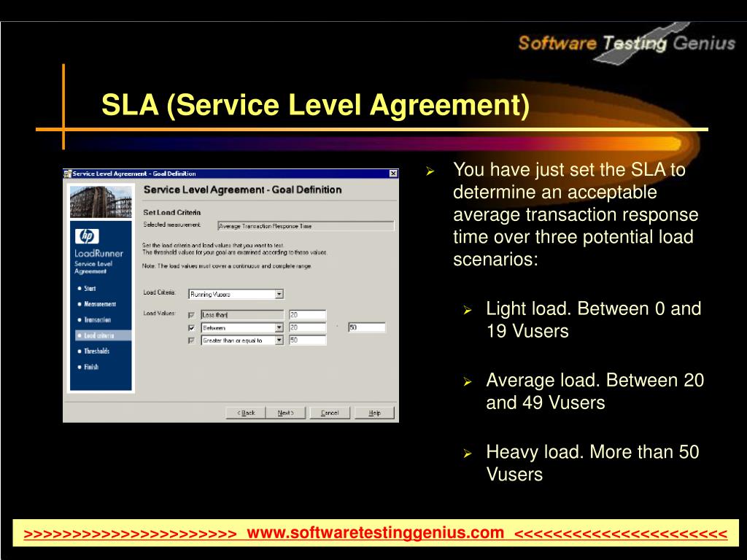Close the Service Level Agreement dialog
The width and height of the screenshot is (747, 560).
[393, 174]
